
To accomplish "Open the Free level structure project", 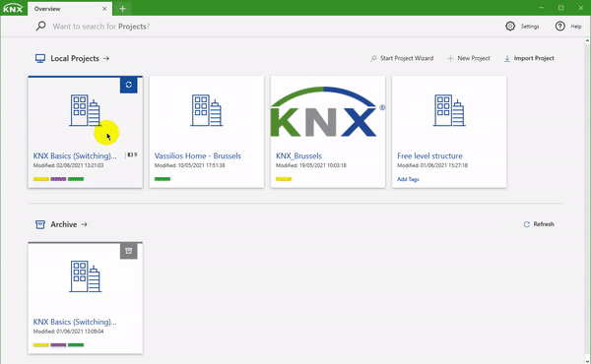I will 429,155.
